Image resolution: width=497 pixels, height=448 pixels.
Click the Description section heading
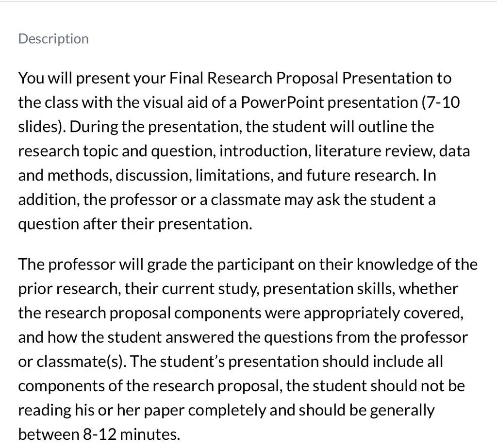(53, 39)
